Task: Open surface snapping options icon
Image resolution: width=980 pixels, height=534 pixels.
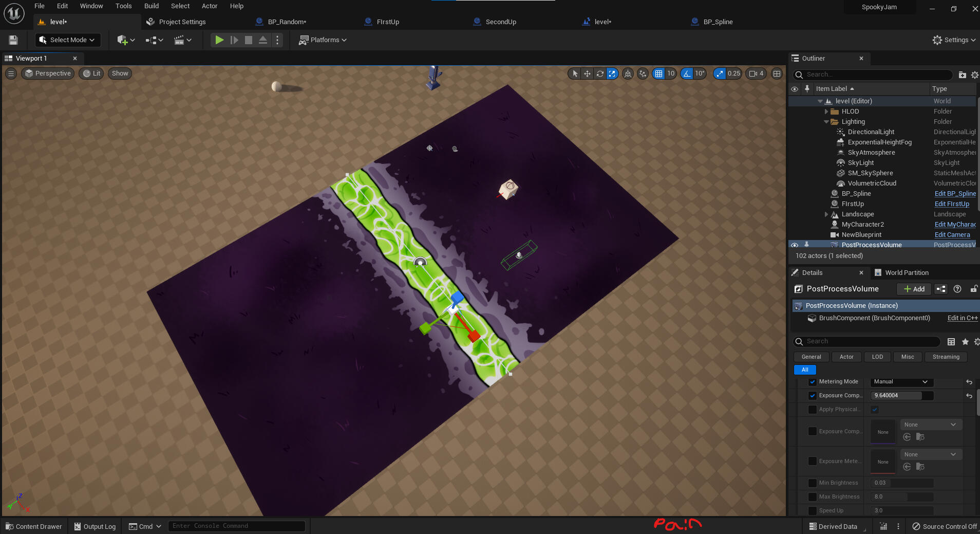Action: tap(643, 73)
